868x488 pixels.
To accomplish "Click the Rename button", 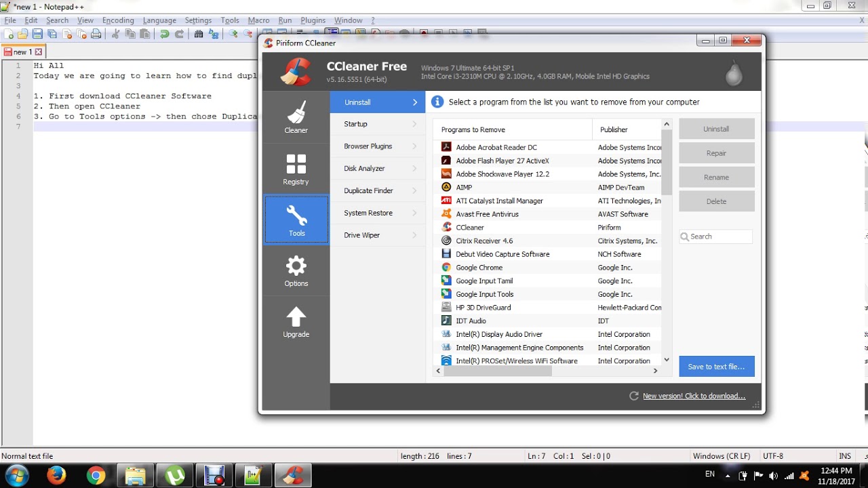I will pos(716,177).
